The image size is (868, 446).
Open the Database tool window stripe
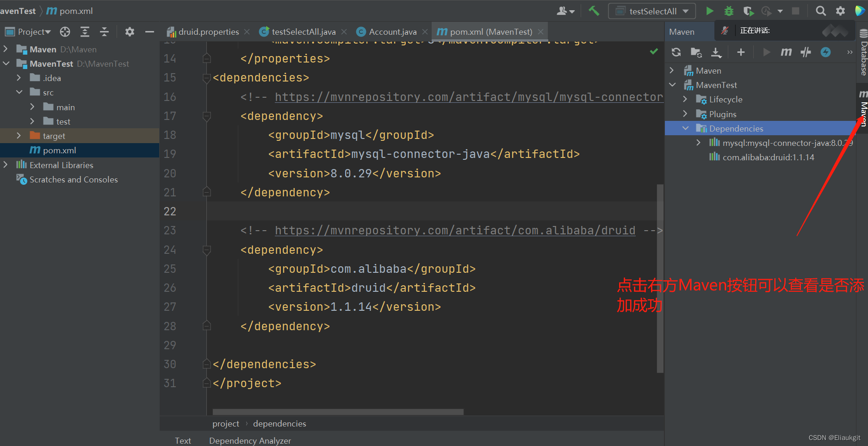tap(863, 52)
